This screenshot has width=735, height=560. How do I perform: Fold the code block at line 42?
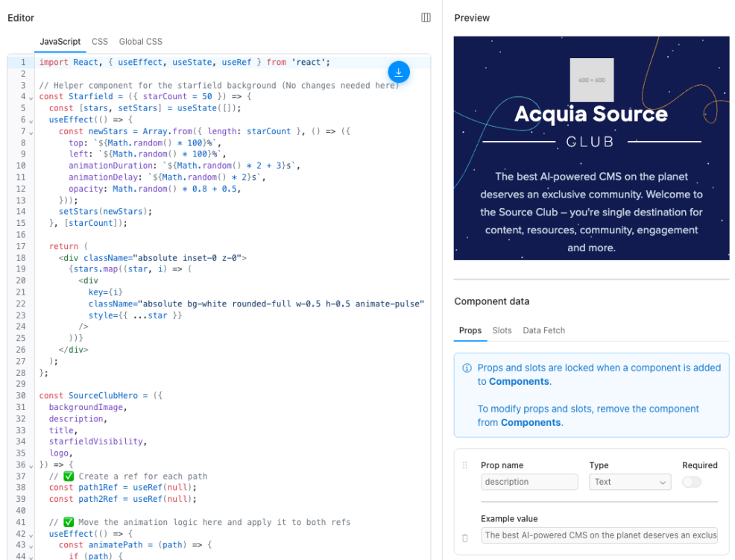pyautogui.click(x=32, y=535)
